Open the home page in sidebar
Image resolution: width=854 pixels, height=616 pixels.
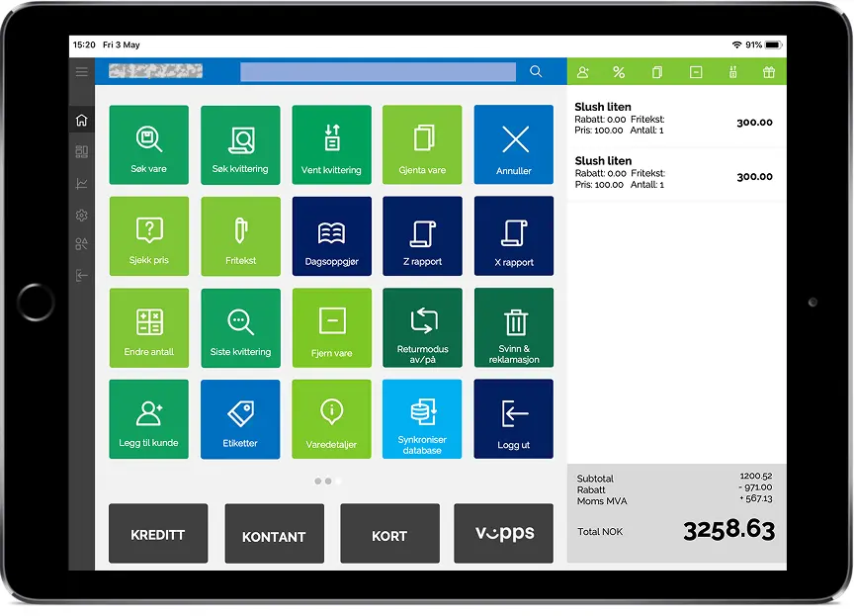point(82,121)
